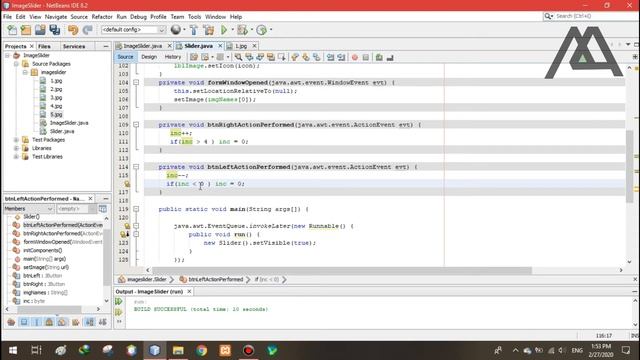Image resolution: width=640 pixels, height=360 pixels.
Task: Collapse formWindowOpened method code fold
Action: (x=136, y=82)
